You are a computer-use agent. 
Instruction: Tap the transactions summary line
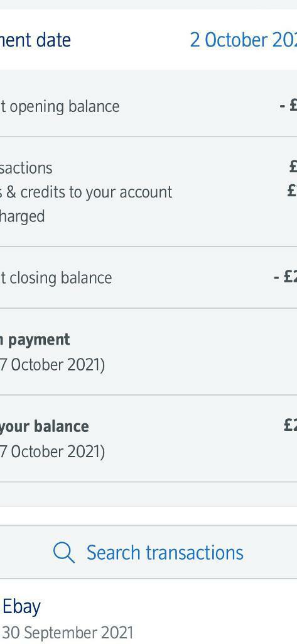[x=26, y=167]
